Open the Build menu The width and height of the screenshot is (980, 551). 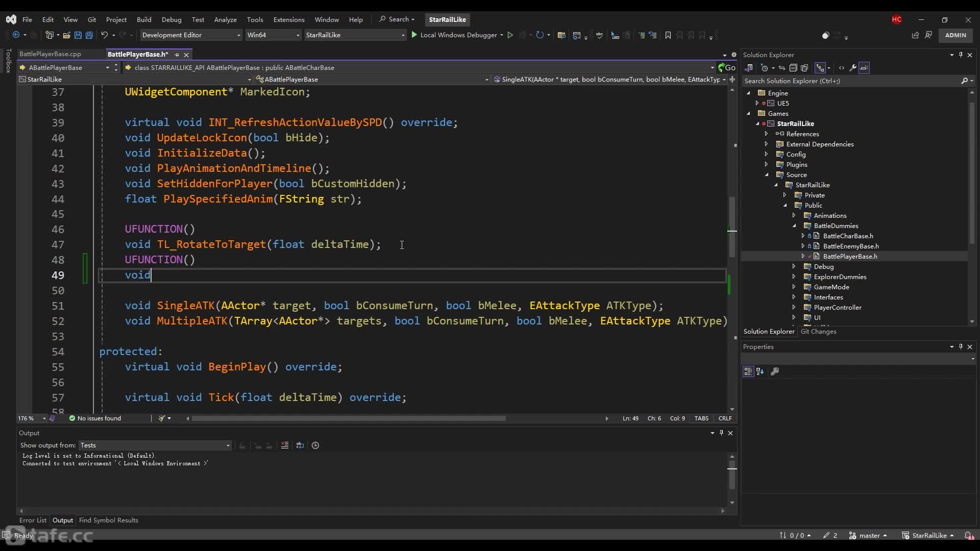pos(143,19)
